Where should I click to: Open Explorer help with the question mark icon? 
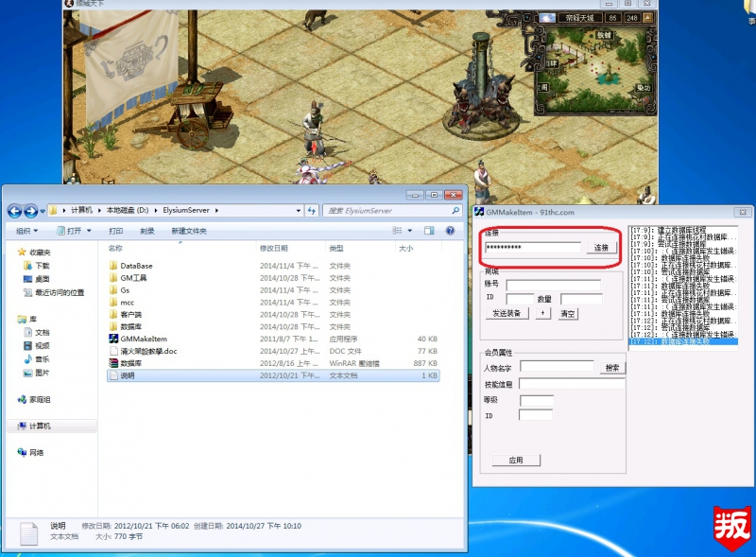[450, 231]
